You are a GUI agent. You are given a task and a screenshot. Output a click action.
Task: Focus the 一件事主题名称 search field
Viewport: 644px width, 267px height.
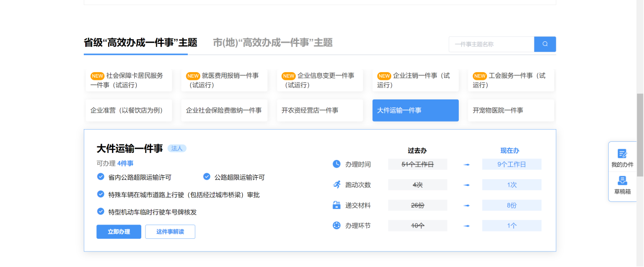(x=492, y=44)
